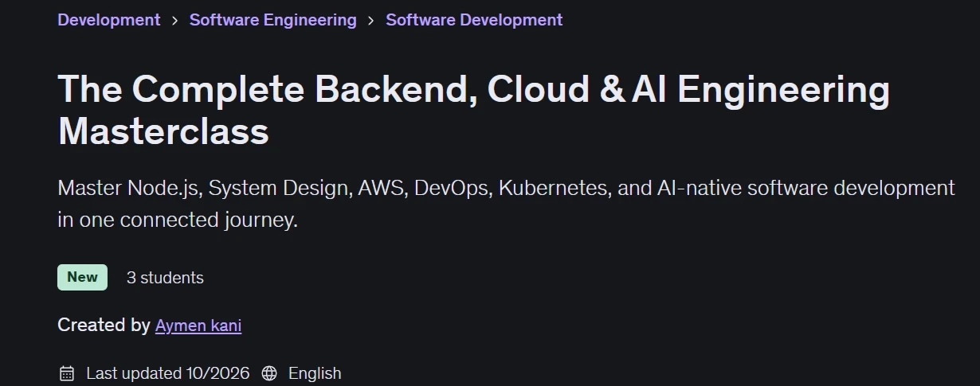The image size is (980, 386).
Task: Click the course title heading
Action: (x=474, y=110)
